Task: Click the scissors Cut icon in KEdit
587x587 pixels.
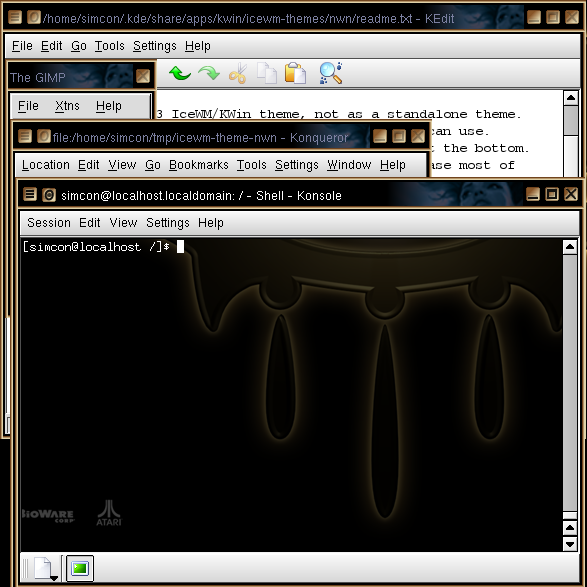Action: [238, 73]
